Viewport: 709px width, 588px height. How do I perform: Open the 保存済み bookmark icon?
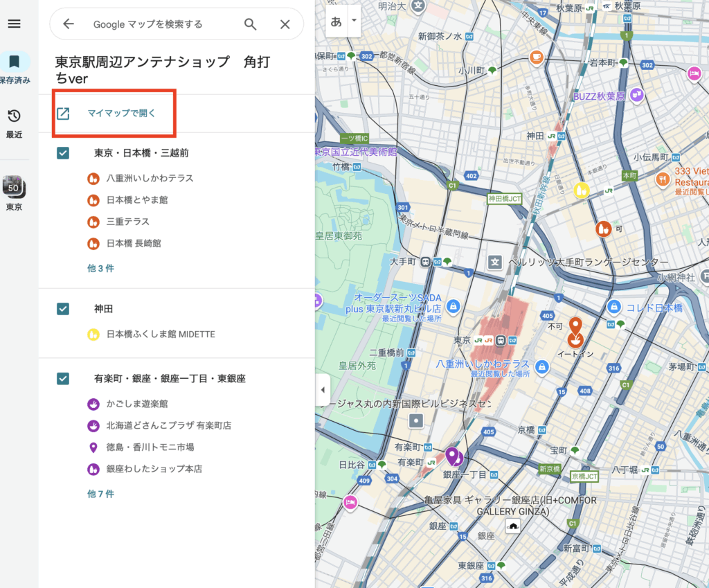coord(14,63)
